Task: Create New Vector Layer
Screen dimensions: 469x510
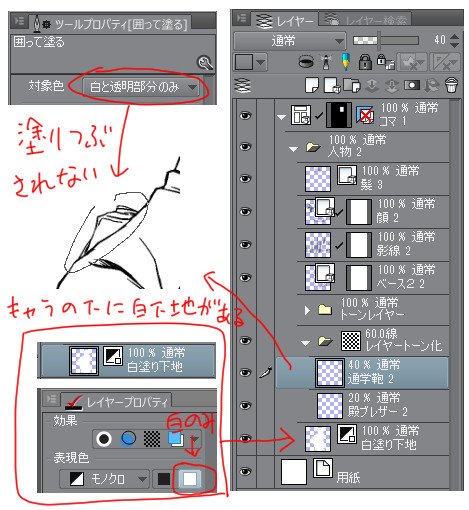Action: 332,86
